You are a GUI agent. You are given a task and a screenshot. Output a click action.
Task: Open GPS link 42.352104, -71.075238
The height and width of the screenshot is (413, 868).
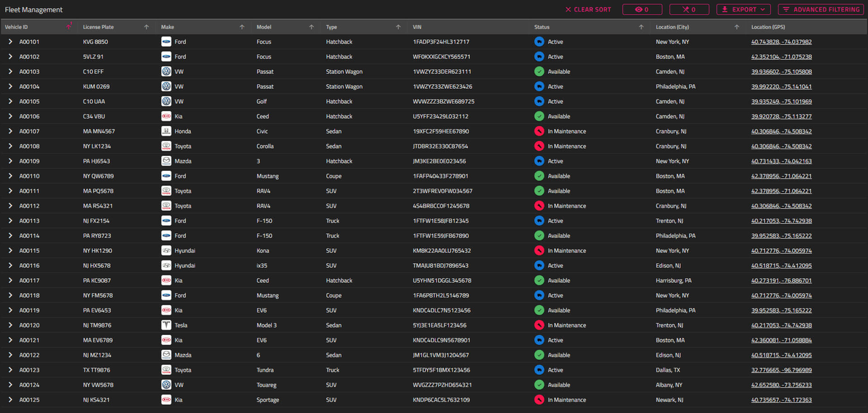pyautogui.click(x=781, y=56)
